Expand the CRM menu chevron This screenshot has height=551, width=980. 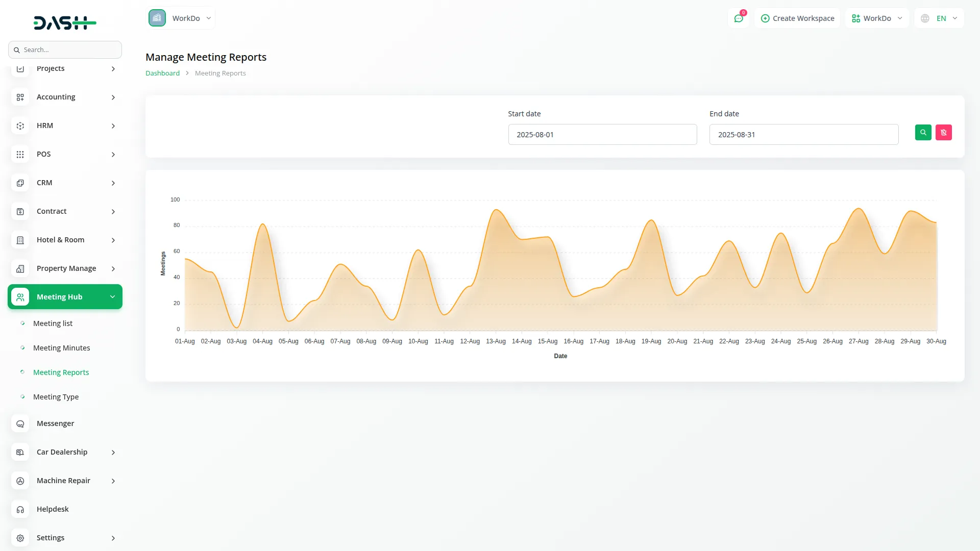coord(113,183)
